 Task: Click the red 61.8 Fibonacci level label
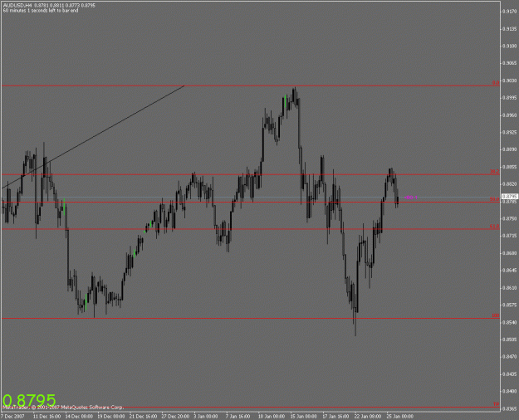[x=495, y=227]
